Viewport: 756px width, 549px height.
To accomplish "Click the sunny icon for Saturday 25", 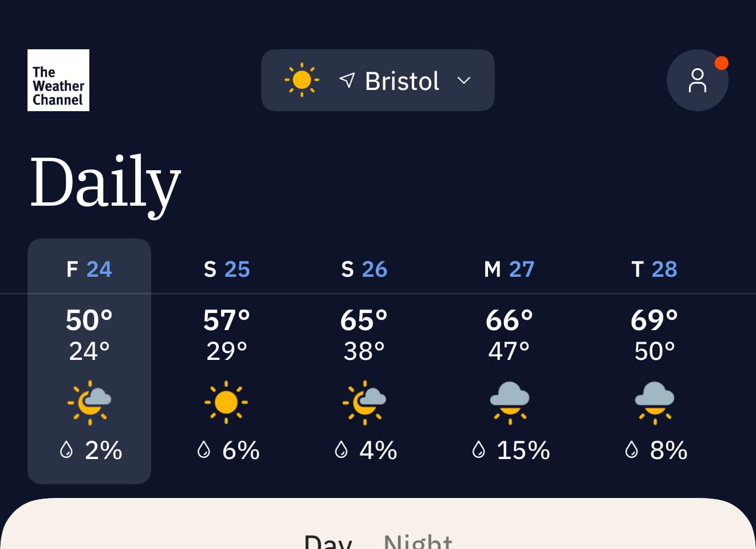I will tap(226, 402).
